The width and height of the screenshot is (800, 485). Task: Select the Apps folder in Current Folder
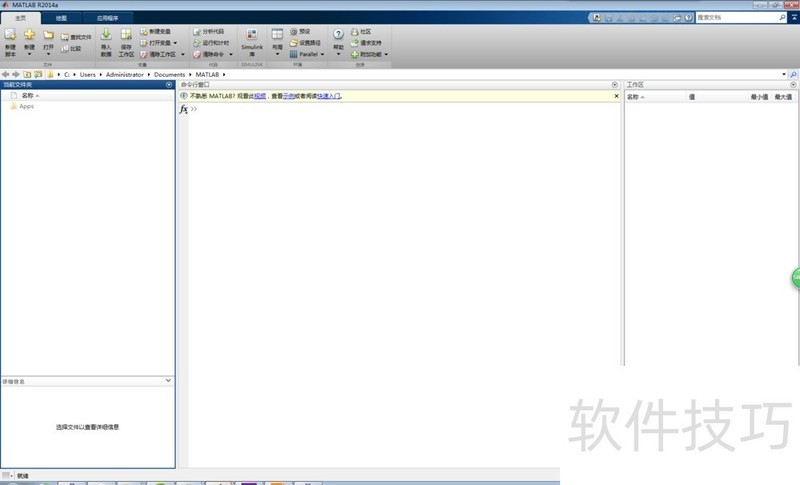click(x=22, y=106)
